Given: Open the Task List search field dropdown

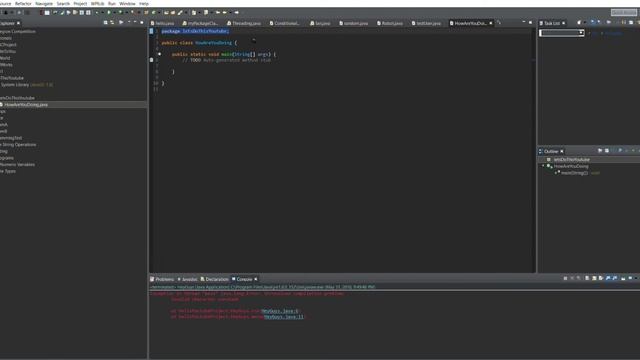Looking at the screenshot, I should tap(581, 33).
